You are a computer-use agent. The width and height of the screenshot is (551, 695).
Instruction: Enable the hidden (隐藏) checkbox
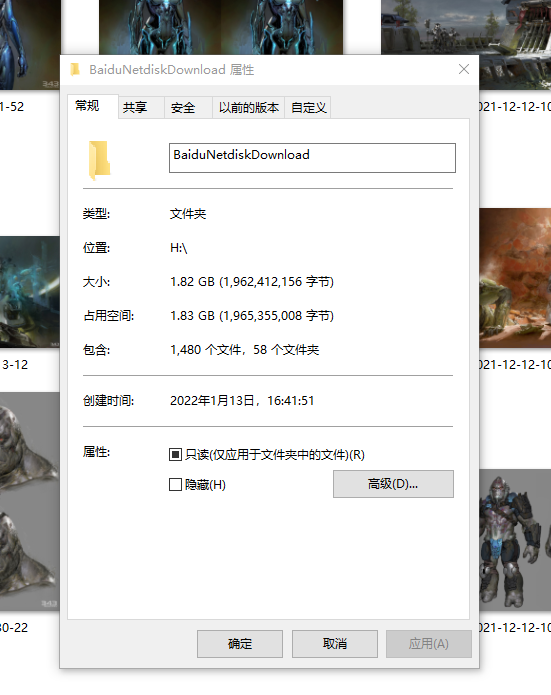tap(176, 484)
